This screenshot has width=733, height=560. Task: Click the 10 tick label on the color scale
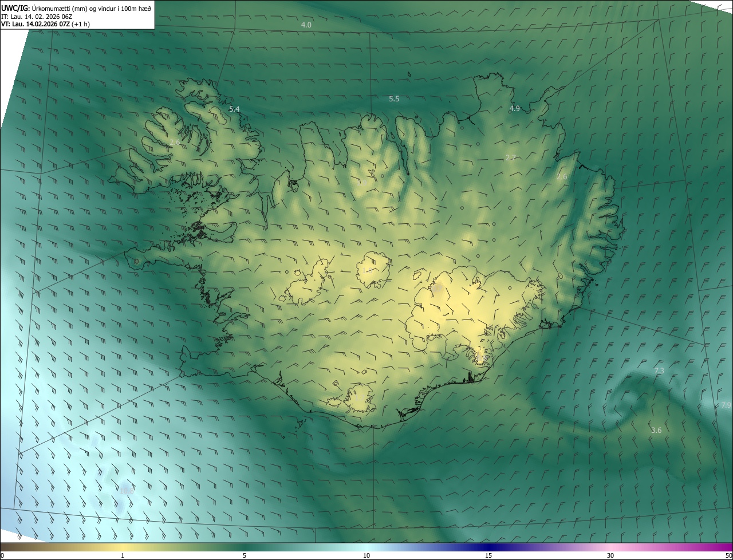click(366, 556)
